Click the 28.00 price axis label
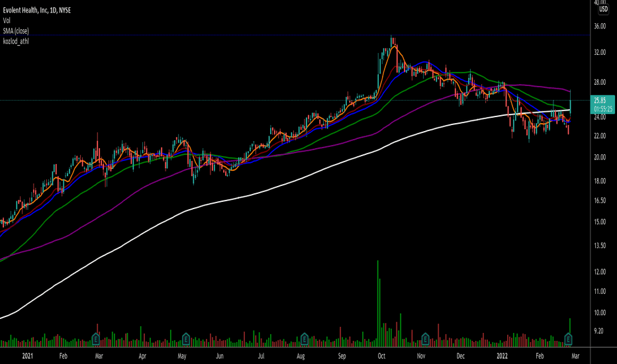The height and width of the screenshot is (364, 617). [x=600, y=82]
